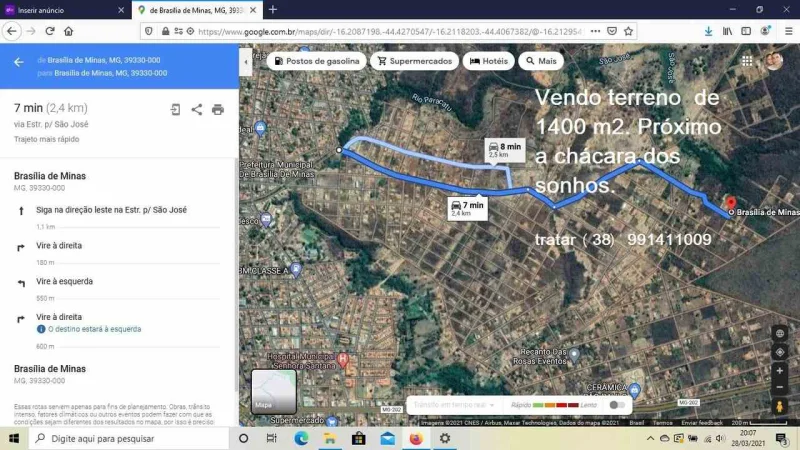Send directions to phone icon
800x450 pixels.
point(175,109)
